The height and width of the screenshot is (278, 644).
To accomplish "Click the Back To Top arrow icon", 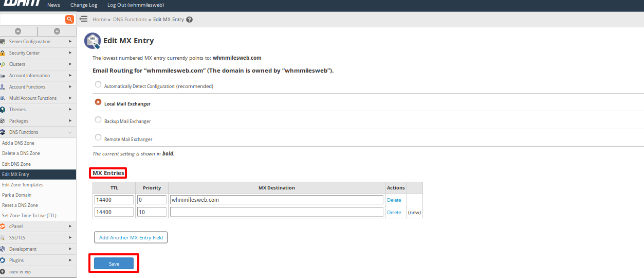I will (3, 272).
